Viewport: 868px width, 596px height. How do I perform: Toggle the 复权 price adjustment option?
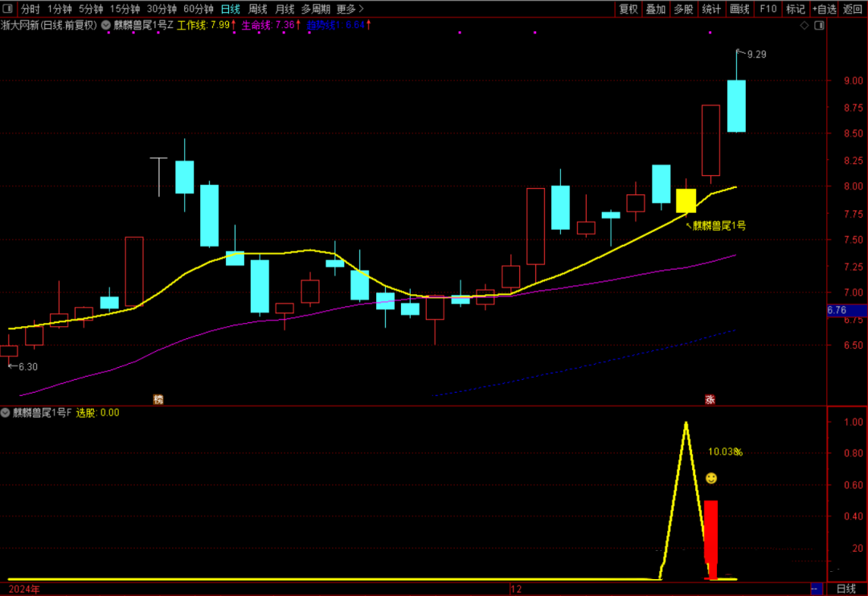[628, 9]
